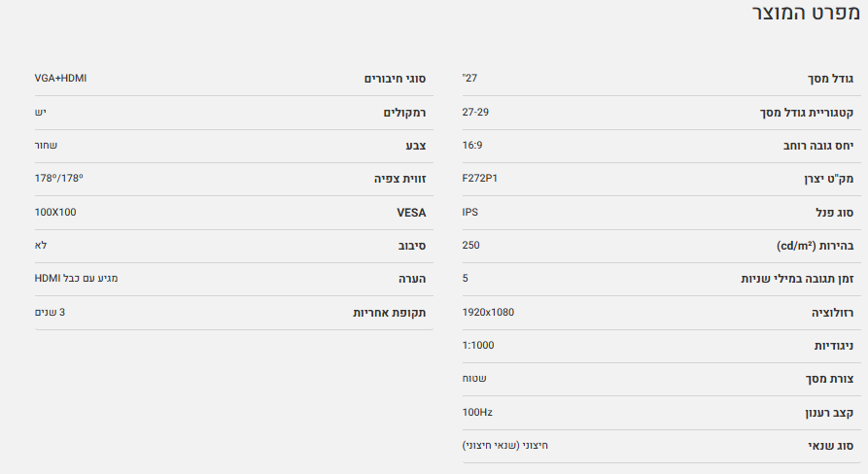Select the 250 brightness value
The height and width of the screenshot is (474, 868).
point(470,245)
